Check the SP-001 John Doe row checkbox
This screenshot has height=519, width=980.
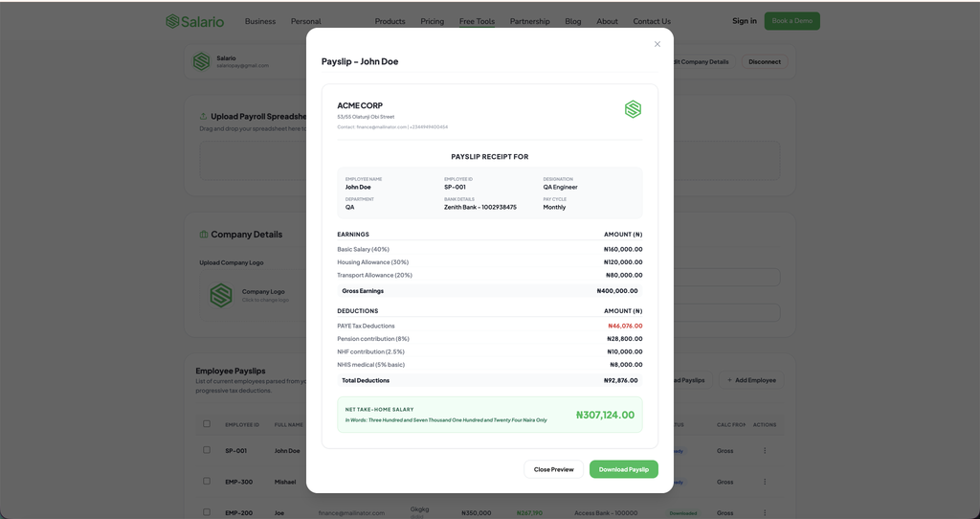tap(207, 450)
